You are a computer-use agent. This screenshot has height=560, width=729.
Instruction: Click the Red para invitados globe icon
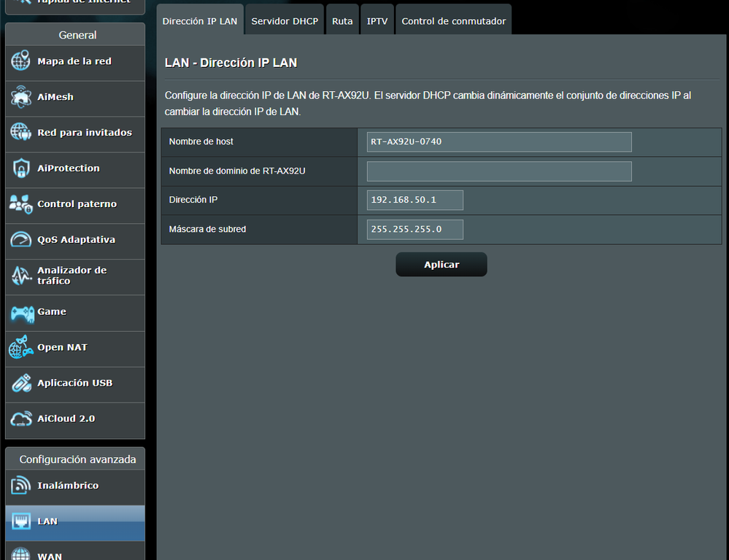click(x=21, y=133)
